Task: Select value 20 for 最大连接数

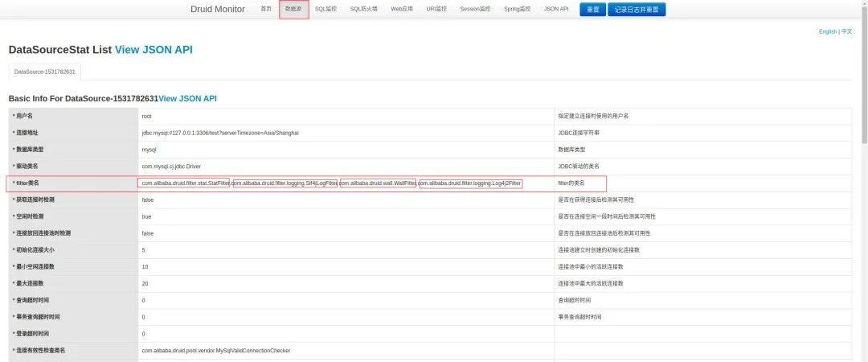Action: point(145,283)
